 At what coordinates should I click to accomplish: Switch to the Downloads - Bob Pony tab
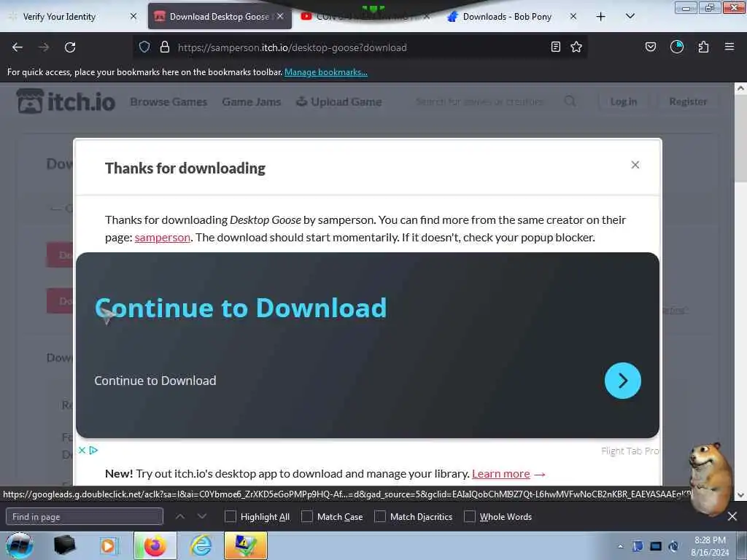[507, 17]
